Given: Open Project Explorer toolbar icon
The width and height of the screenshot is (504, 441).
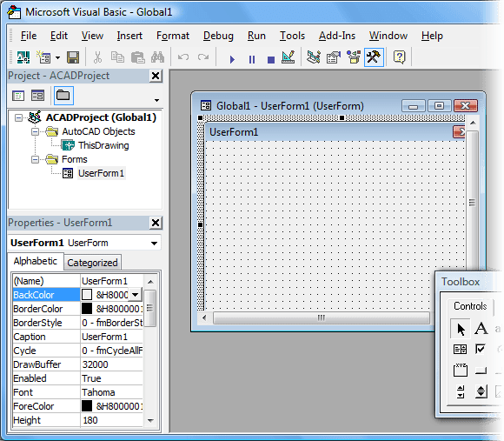Looking at the screenshot, I should (x=314, y=57).
